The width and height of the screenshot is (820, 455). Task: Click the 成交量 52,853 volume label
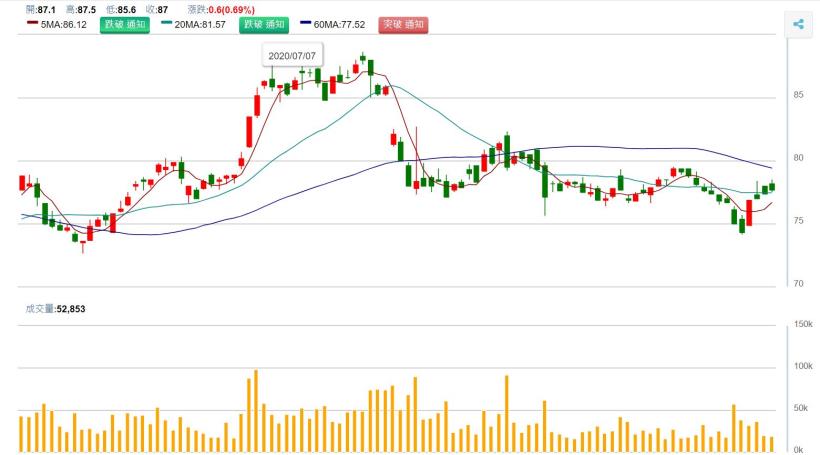coord(55,309)
